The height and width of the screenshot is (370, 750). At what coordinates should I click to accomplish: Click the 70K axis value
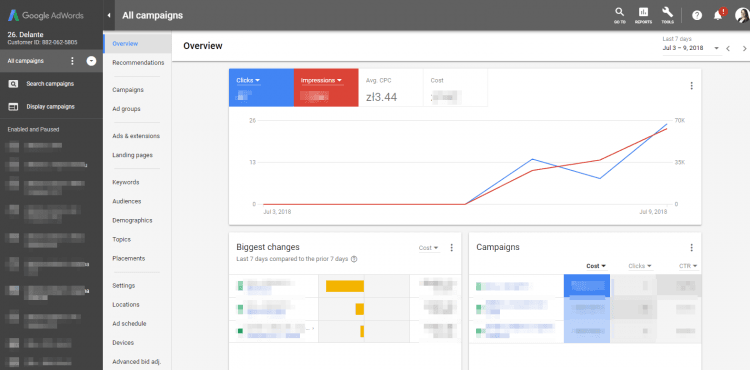tap(679, 120)
